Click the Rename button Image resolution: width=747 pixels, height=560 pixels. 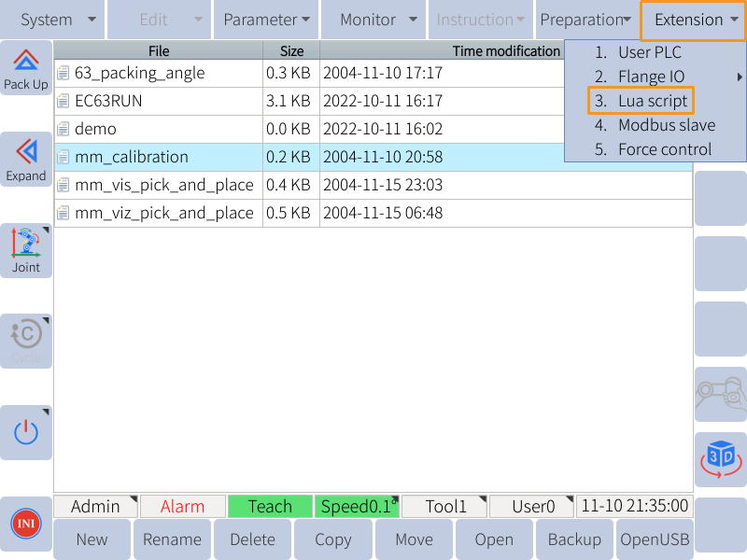tap(172, 539)
